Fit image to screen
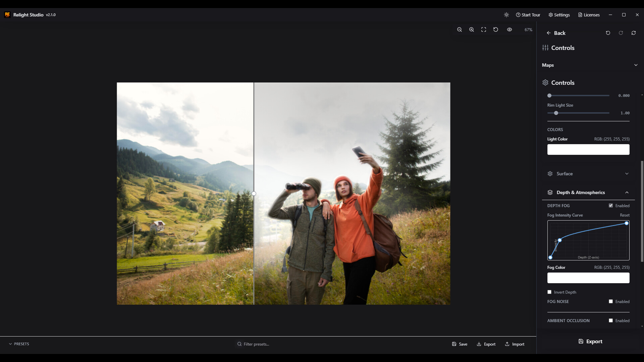The width and height of the screenshot is (644, 362). [x=483, y=29]
